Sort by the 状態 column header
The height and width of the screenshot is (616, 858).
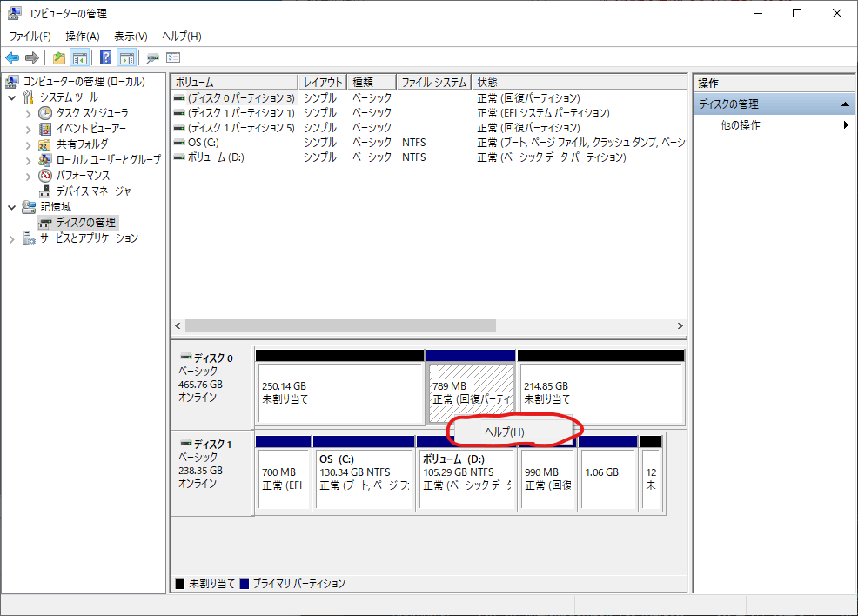tap(579, 82)
